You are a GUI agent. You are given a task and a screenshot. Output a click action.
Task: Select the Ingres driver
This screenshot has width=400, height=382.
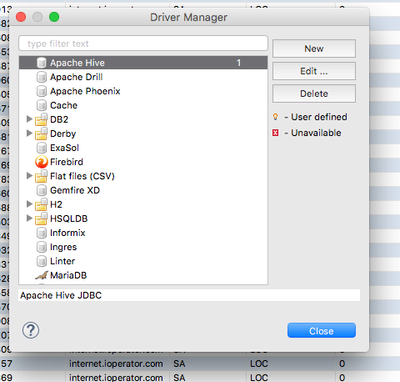[x=63, y=247]
